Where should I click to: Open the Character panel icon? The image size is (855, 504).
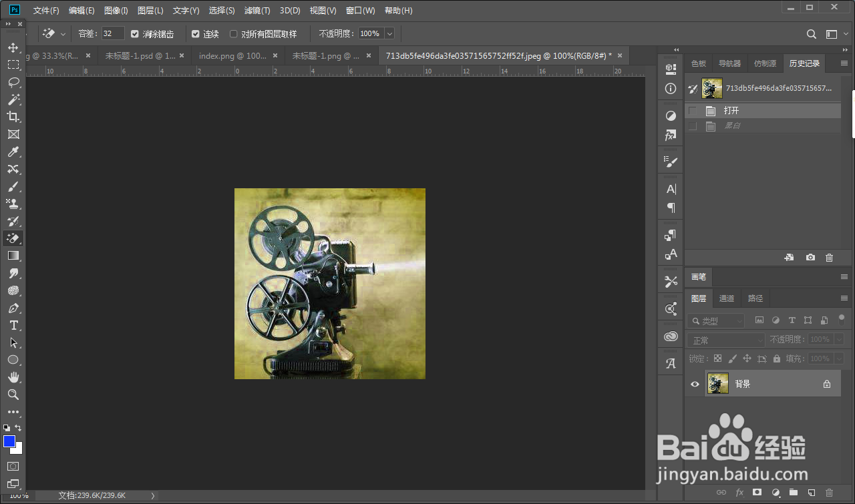click(x=671, y=189)
